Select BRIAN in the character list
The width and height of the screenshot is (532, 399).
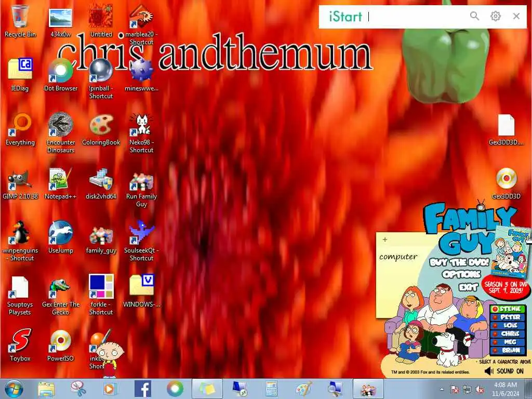508,350
